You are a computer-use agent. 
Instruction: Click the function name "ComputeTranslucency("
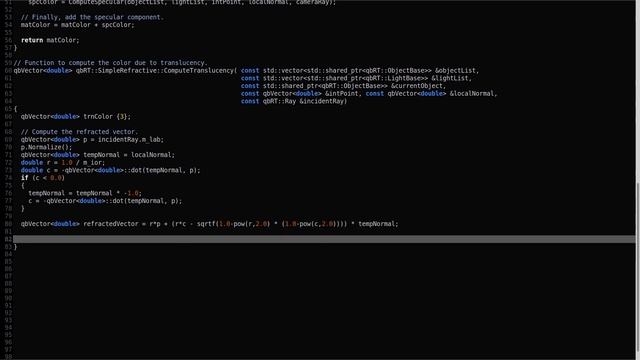200,71
